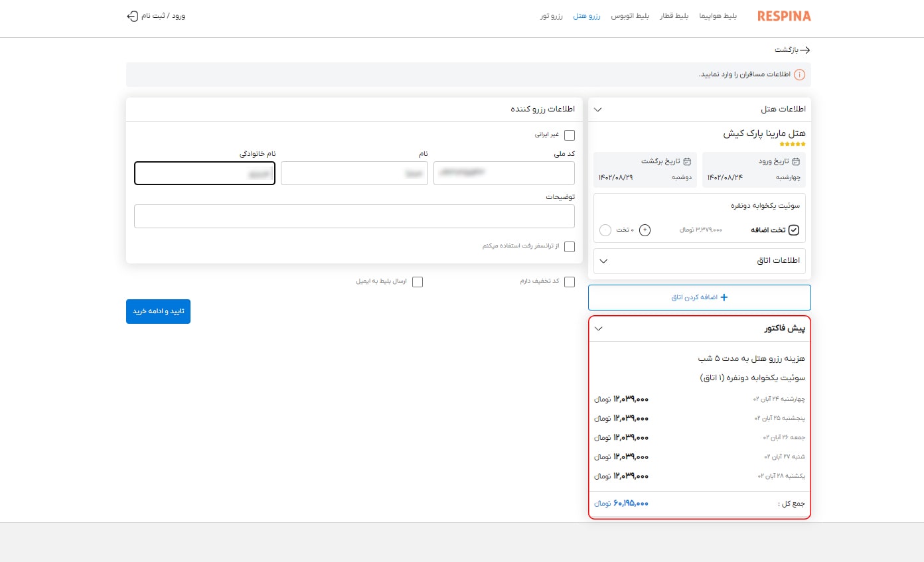Click the + stepper to add a bed
Image resolution: width=924 pixels, height=562 pixels.
pyautogui.click(x=645, y=230)
